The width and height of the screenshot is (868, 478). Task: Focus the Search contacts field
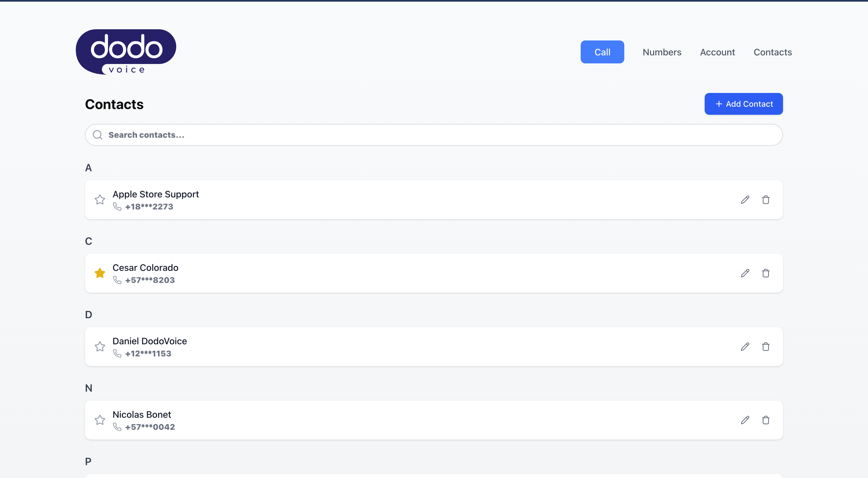coord(434,135)
